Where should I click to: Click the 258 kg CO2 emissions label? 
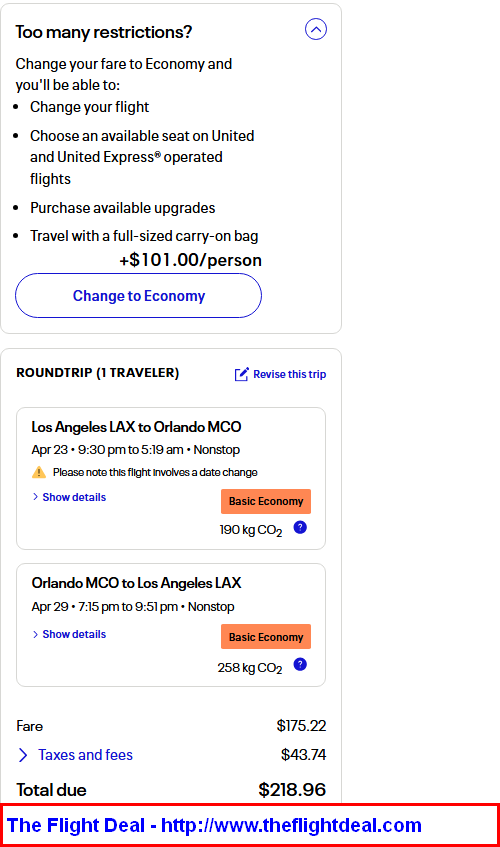pos(249,668)
